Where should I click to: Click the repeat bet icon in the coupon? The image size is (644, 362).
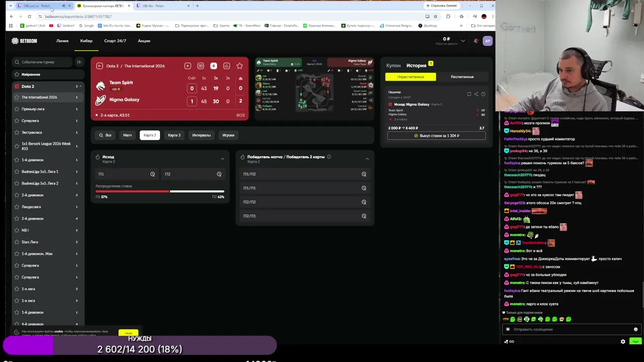(x=469, y=94)
